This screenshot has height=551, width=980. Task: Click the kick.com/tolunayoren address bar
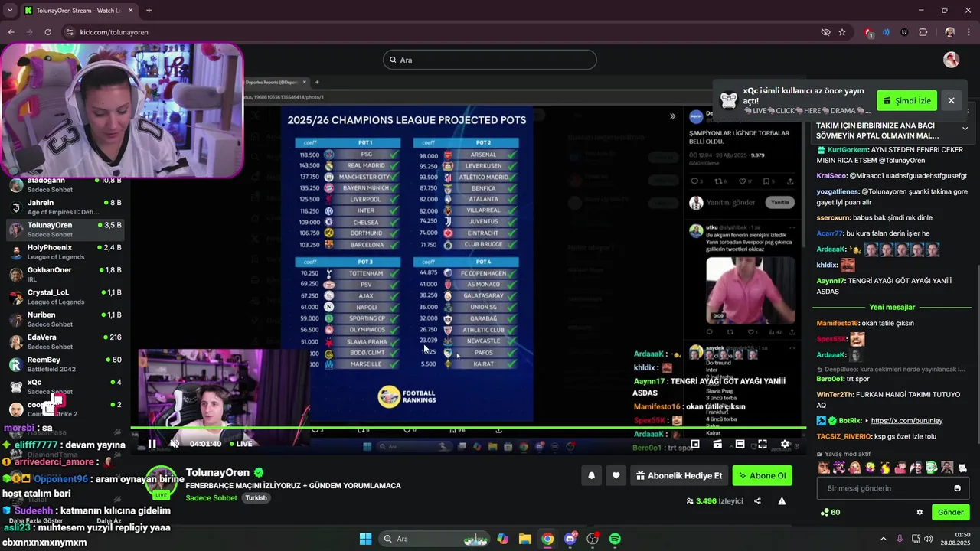point(114,32)
